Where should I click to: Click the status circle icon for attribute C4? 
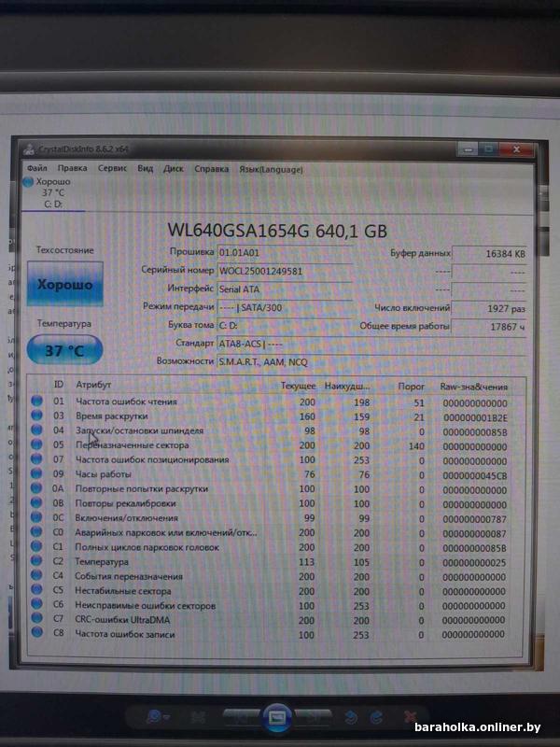tap(36, 575)
